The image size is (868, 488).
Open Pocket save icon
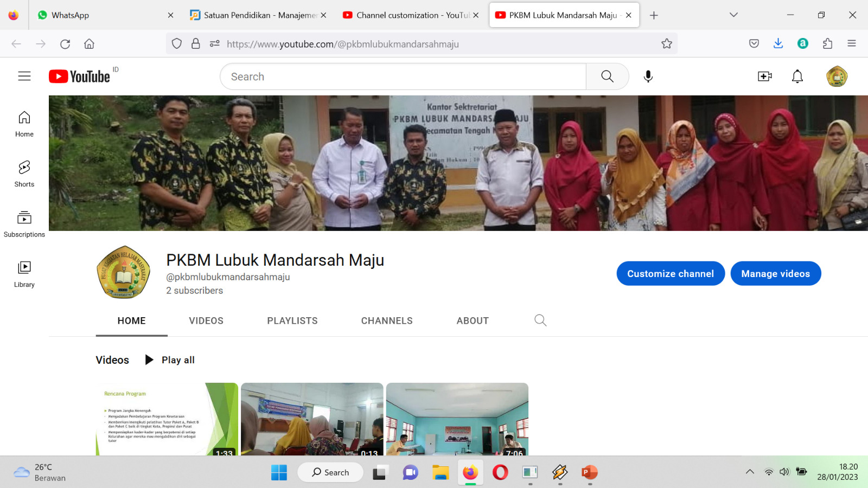754,44
